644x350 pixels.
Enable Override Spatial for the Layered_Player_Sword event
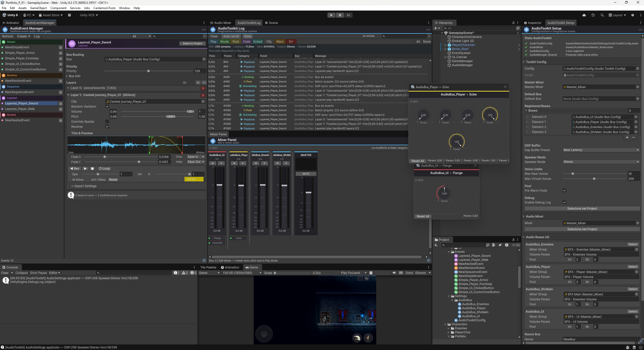tap(107, 122)
